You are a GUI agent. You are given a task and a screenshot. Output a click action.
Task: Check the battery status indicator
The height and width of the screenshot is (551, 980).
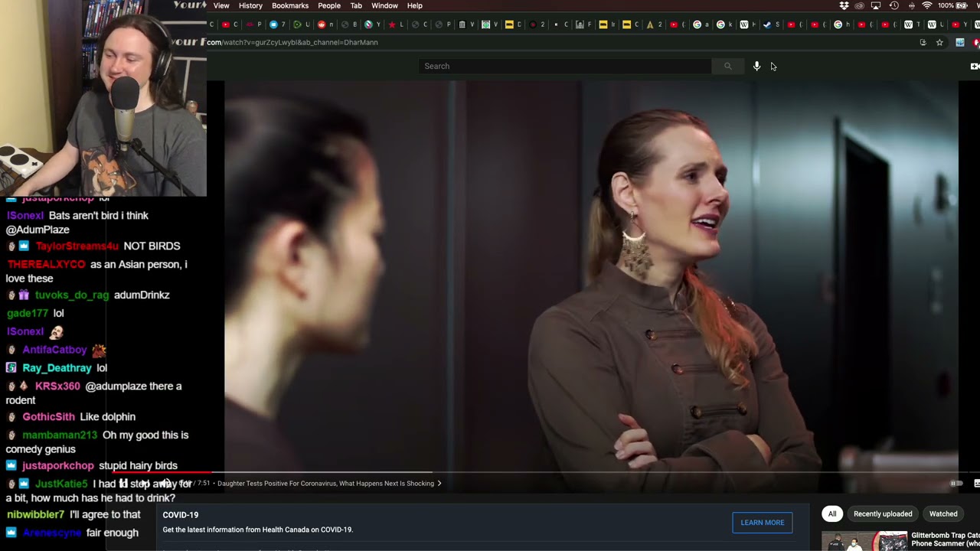(x=954, y=5)
